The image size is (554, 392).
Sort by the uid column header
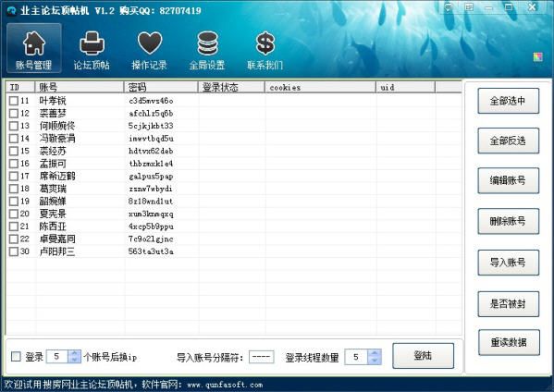click(x=405, y=87)
